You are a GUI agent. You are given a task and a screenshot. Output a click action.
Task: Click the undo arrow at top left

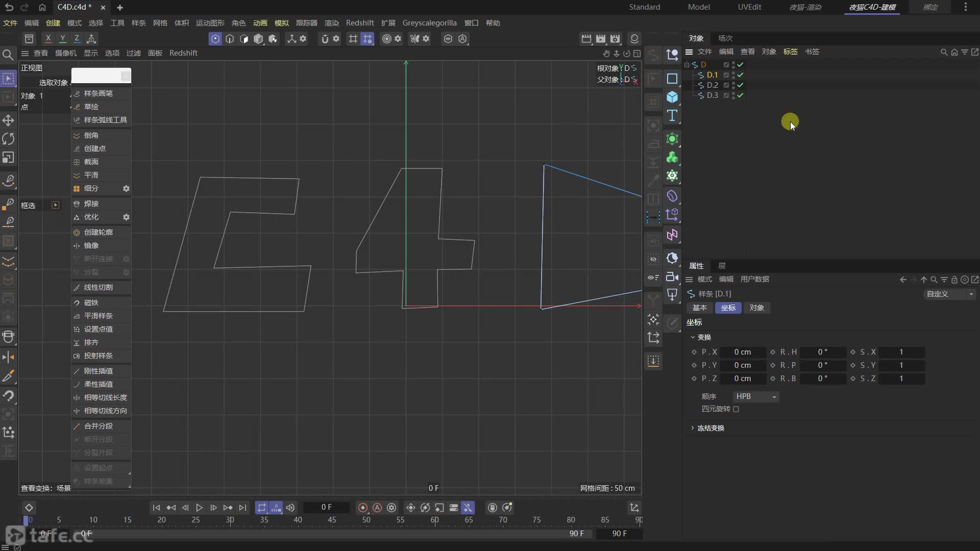[x=9, y=7]
